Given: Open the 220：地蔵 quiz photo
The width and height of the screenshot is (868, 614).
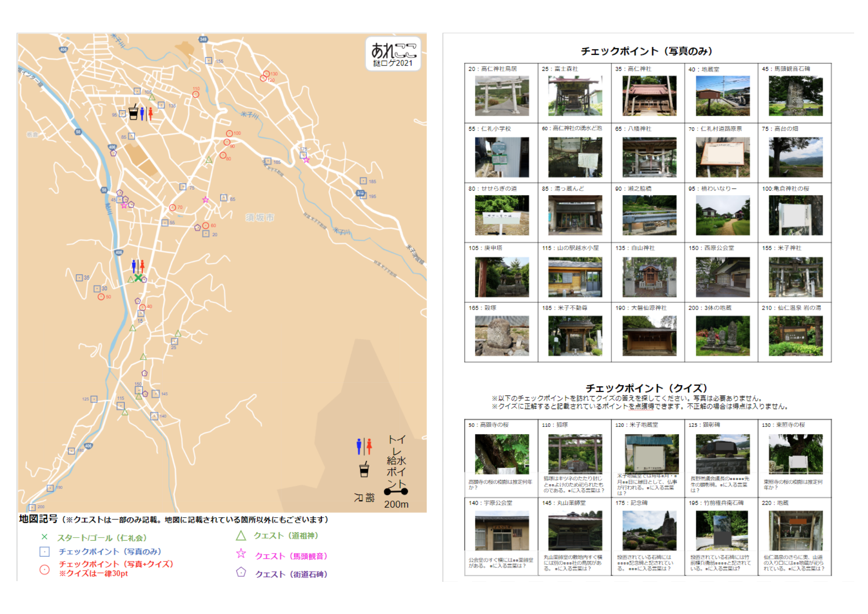Looking at the screenshot, I should pos(795,531).
